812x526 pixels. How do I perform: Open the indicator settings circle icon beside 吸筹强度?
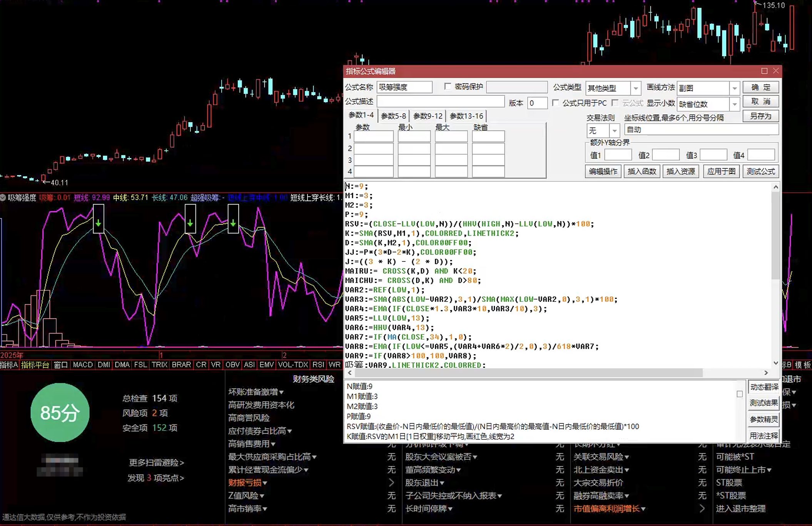[3, 198]
